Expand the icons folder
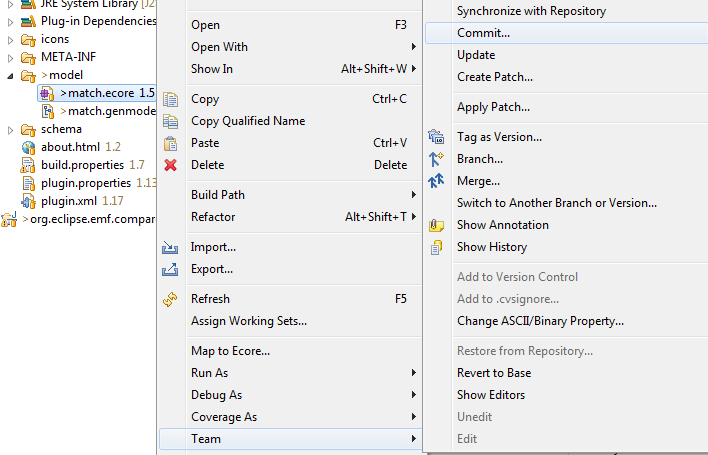The image size is (708, 455). (x=10, y=40)
